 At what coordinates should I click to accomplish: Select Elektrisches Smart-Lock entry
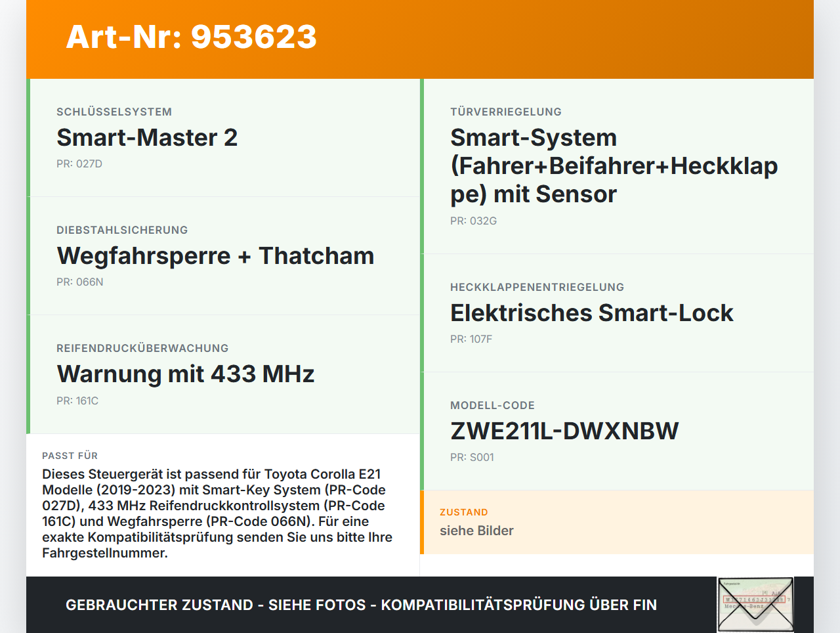click(591, 313)
